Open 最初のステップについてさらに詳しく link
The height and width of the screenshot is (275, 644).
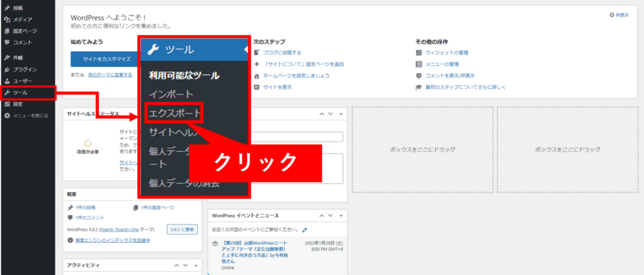(465, 87)
